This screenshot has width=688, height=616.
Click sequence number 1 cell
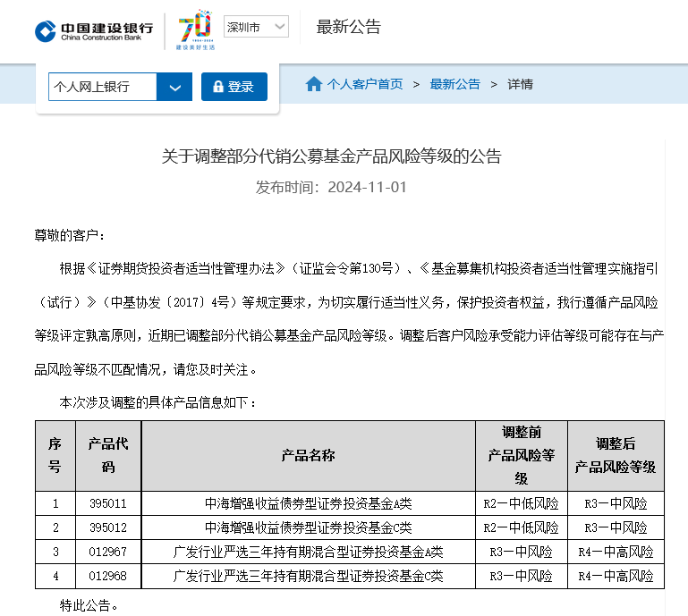(x=55, y=503)
